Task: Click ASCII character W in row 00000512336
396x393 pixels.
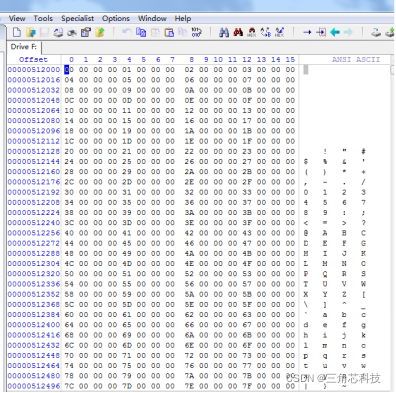Action: point(363,284)
